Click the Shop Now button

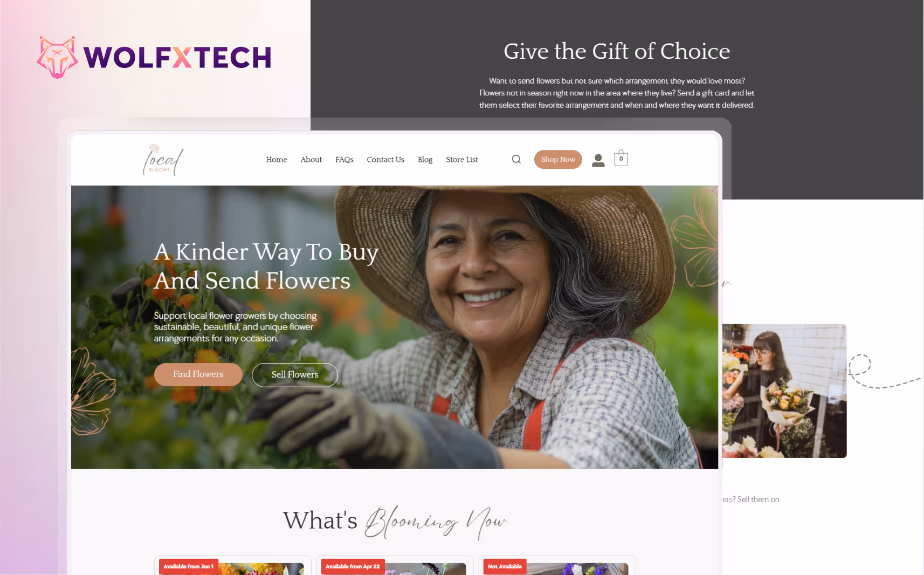pyautogui.click(x=558, y=159)
